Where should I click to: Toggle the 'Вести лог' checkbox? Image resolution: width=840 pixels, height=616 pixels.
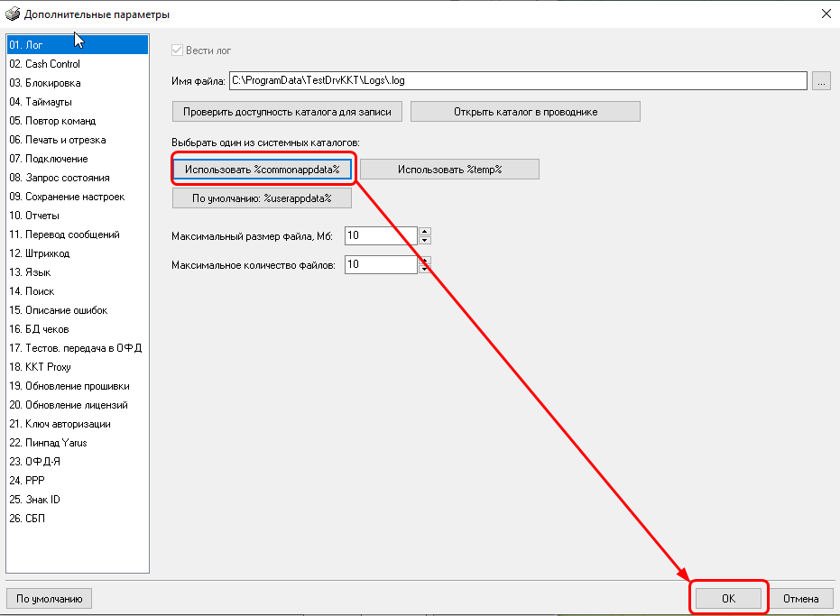(x=178, y=51)
